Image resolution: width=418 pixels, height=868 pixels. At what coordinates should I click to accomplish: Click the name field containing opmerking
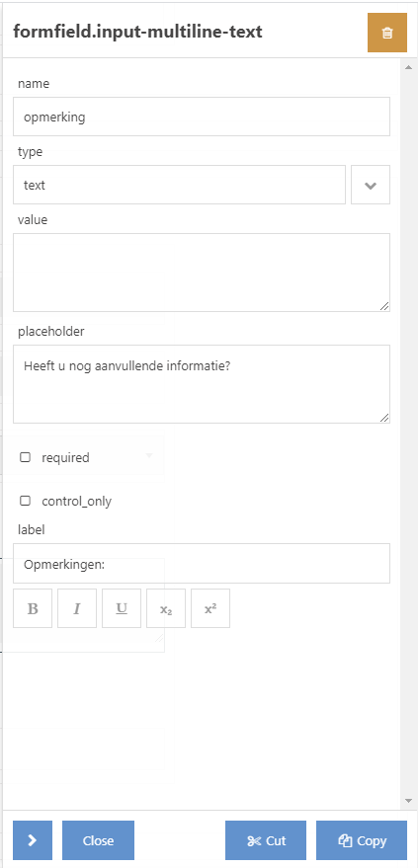coord(202,117)
